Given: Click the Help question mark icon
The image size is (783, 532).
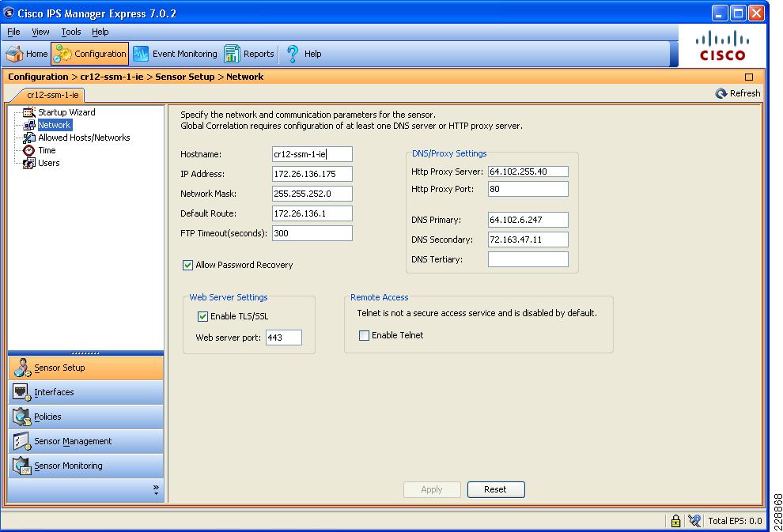Looking at the screenshot, I should pos(293,54).
